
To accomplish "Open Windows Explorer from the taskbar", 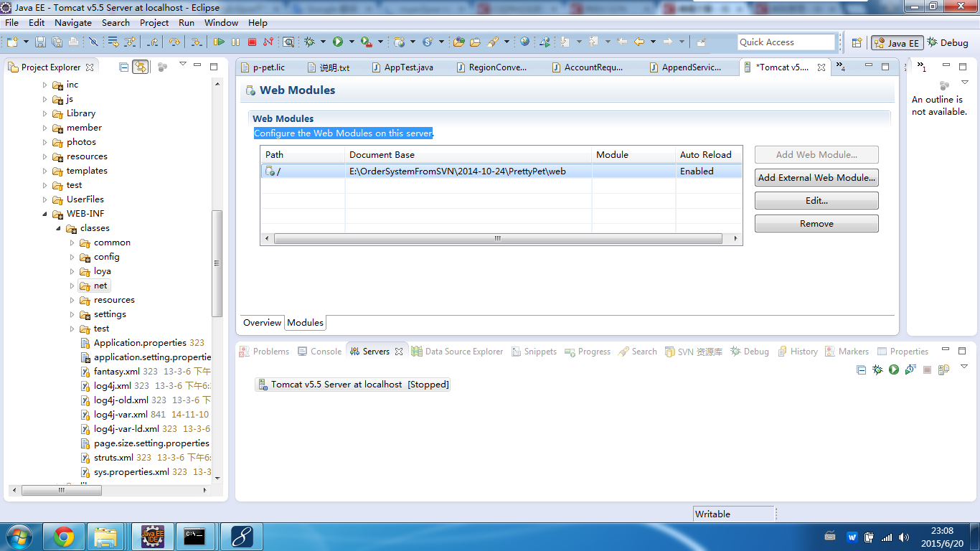I will (x=105, y=536).
